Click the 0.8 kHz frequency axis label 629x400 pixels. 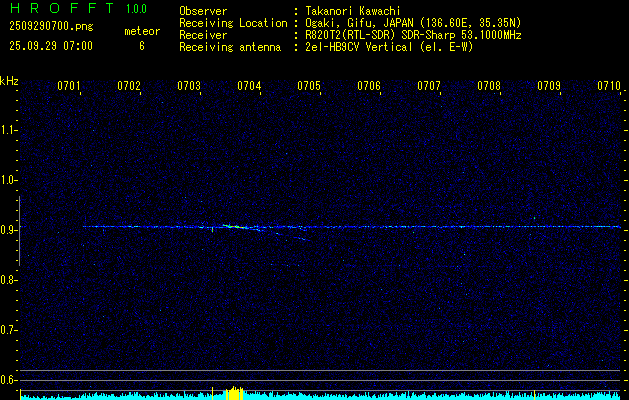pyautogui.click(x=8, y=280)
